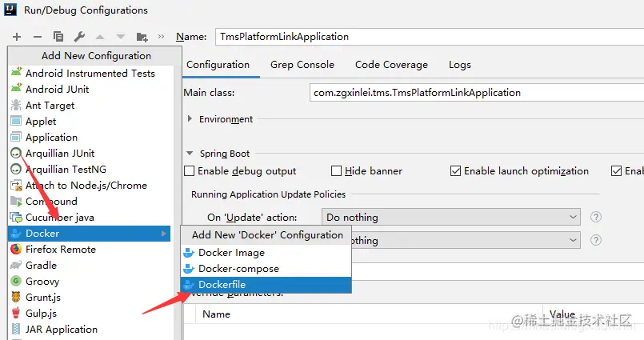Click the Attach to Node.js/Chrome icon

tap(16, 186)
